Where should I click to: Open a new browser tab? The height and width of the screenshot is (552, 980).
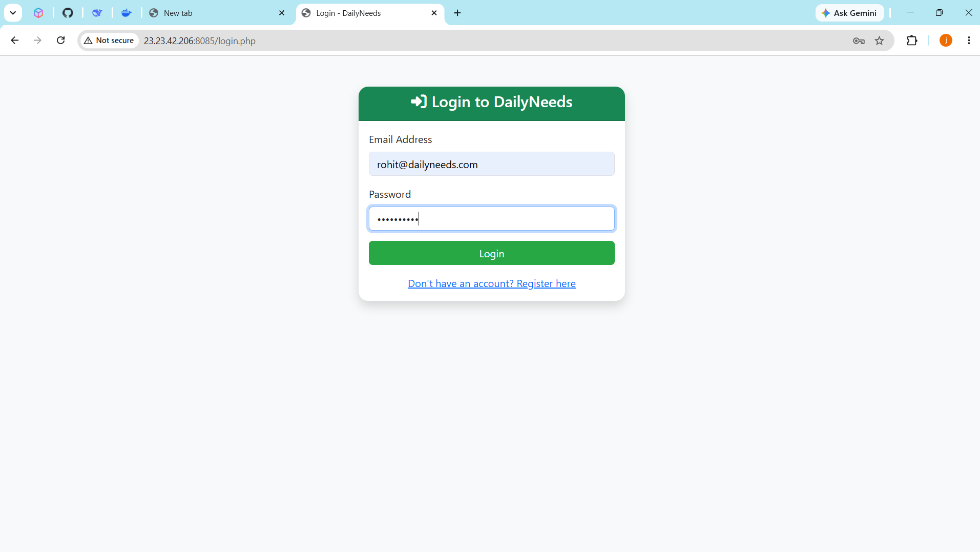pyautogui.click(x=457, y=13)
